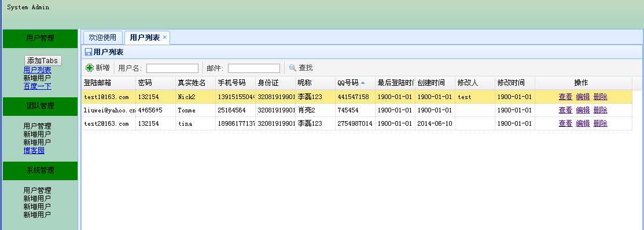Open the 用户管理 accordion header

41,38
